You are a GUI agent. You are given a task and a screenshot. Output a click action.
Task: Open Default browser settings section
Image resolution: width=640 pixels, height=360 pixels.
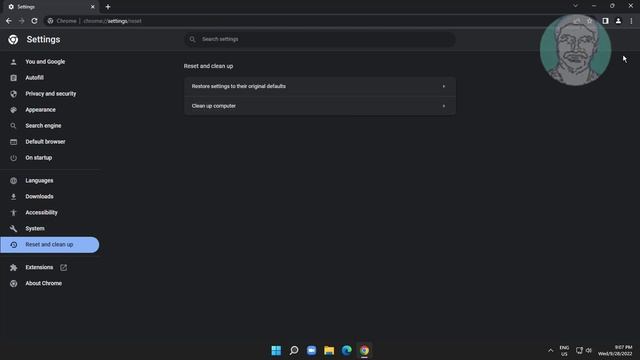click(x=45, y=142)
